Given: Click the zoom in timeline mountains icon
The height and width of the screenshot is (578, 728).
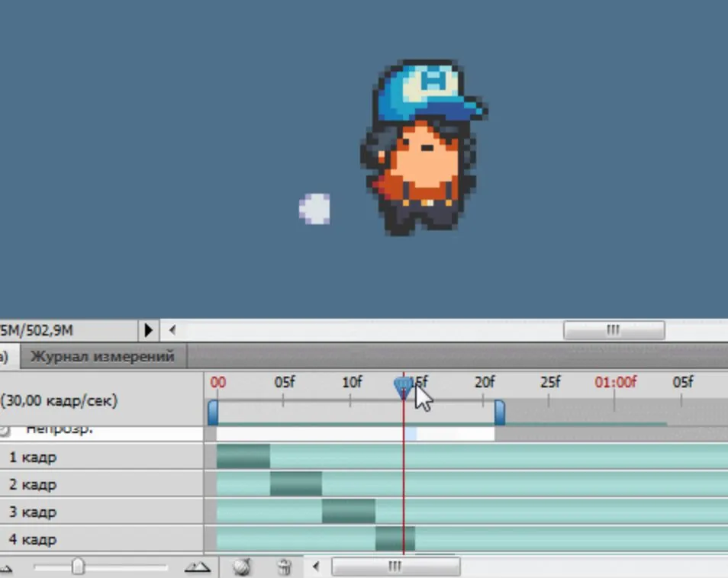Looking at the screenshot, I should coord(198,567).
